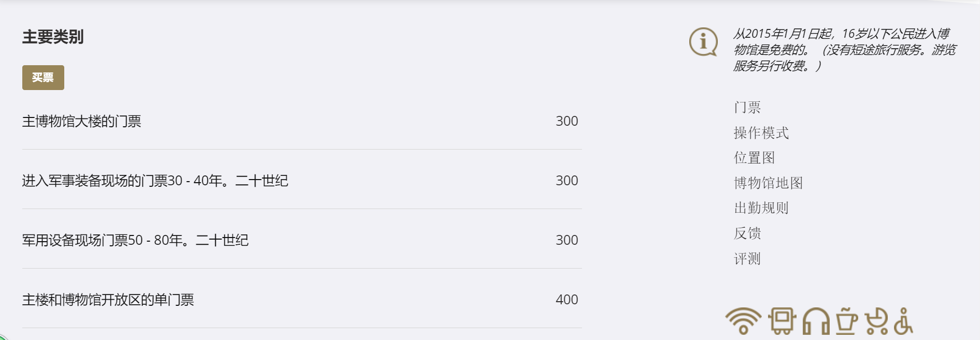The width and height of the screenshot is (980, 340).
Task: Open the 反馈 feedback link
Action: [x=747, y=233]
